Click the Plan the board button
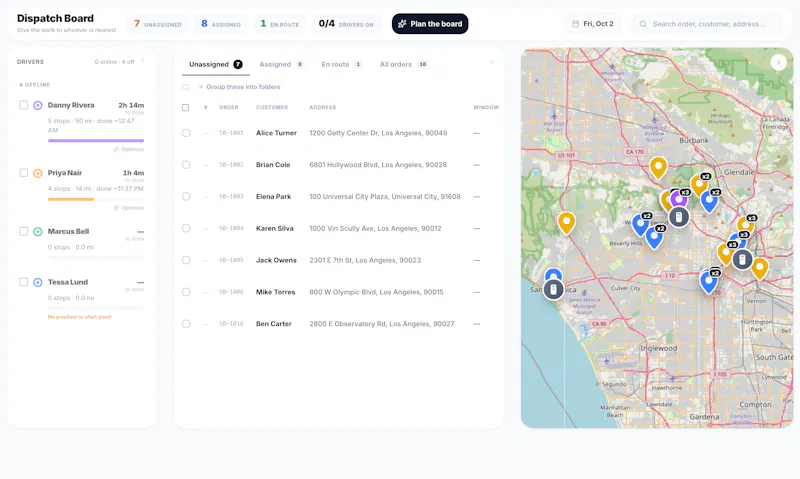The width and height of the screenshot is (800, 479). [x=430, y=24]
